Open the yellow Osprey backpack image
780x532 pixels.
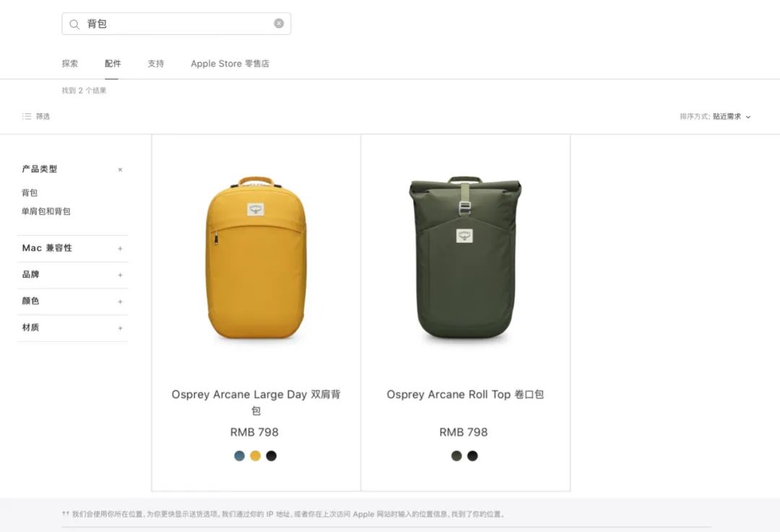256,258
